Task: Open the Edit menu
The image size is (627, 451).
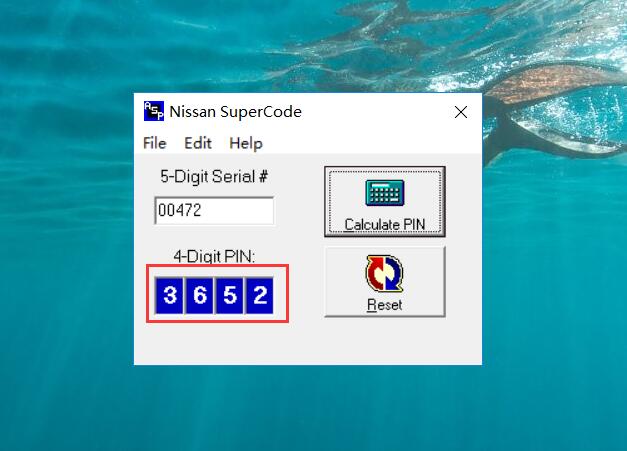Action: click(x=198, y=143)
